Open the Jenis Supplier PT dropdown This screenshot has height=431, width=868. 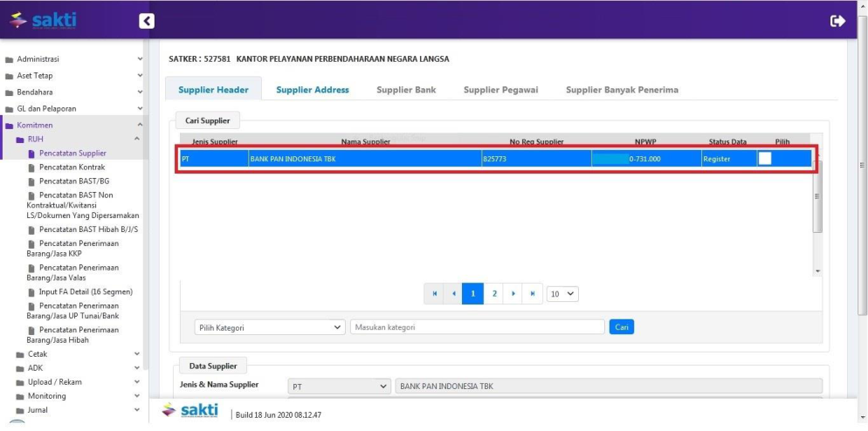(340, 386)
